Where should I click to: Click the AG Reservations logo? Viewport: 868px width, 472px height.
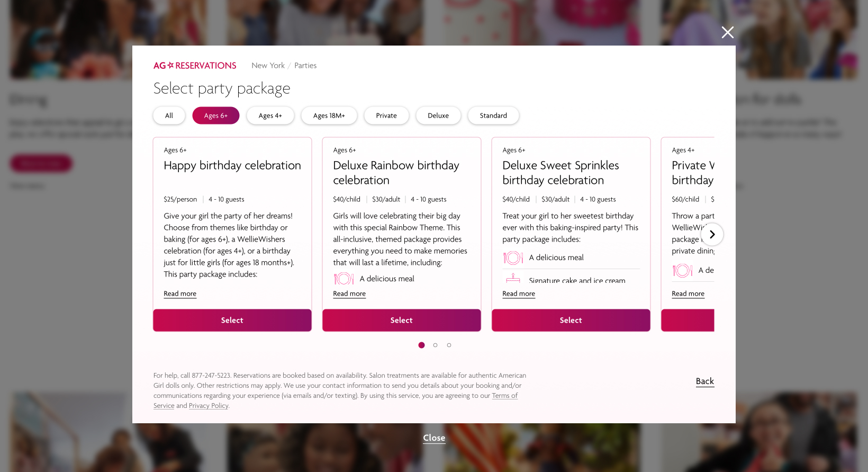(195, 66)
